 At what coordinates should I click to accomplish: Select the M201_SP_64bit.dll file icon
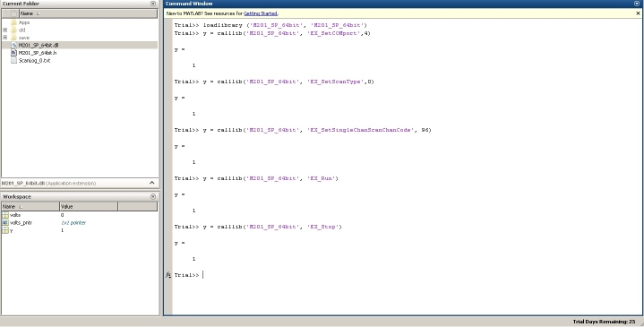[14, 45]
